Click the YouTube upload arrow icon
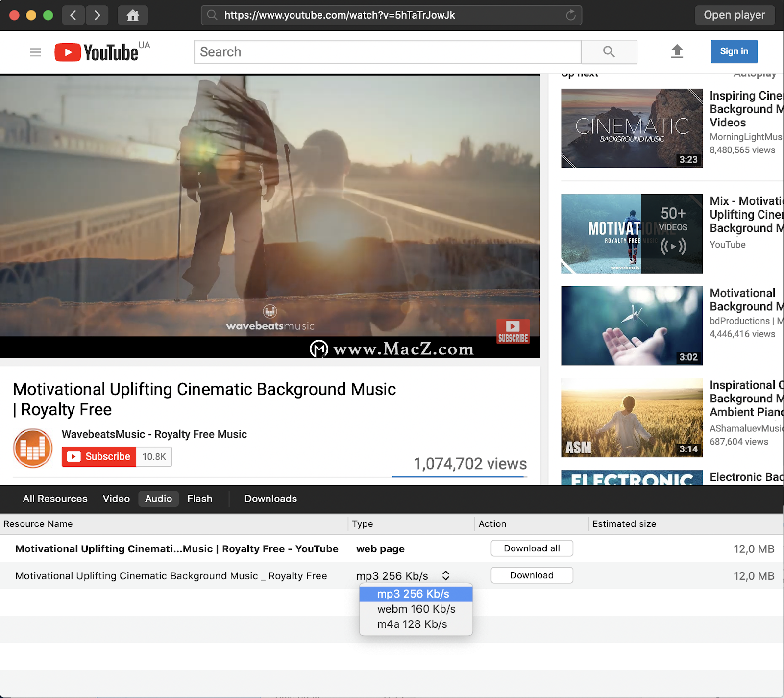 677,51
